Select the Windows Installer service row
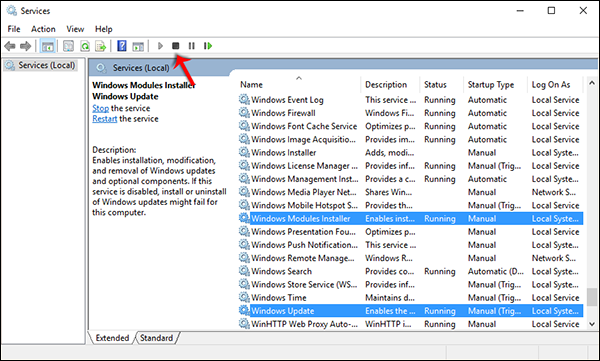This screenshot has width=600, height=361. [411, 152]
